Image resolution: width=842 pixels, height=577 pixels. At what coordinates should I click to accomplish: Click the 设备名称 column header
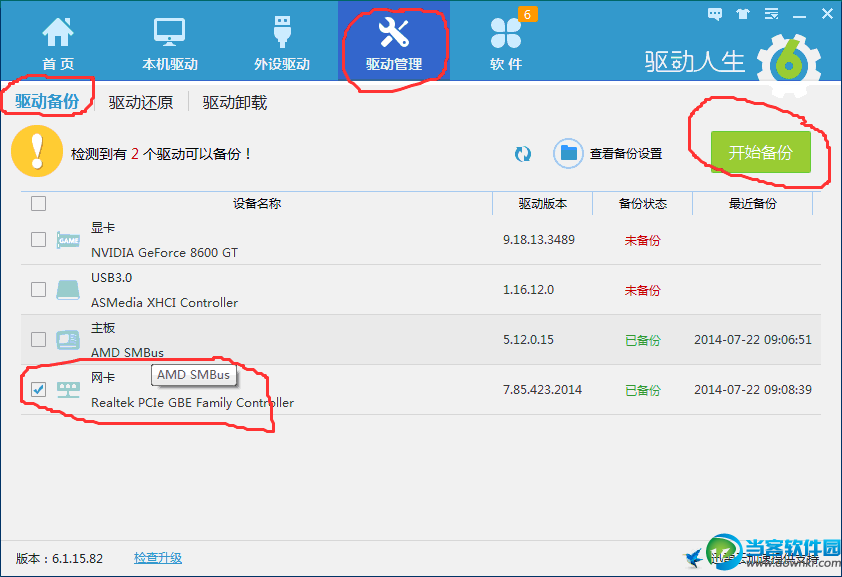tap(257, 203)
